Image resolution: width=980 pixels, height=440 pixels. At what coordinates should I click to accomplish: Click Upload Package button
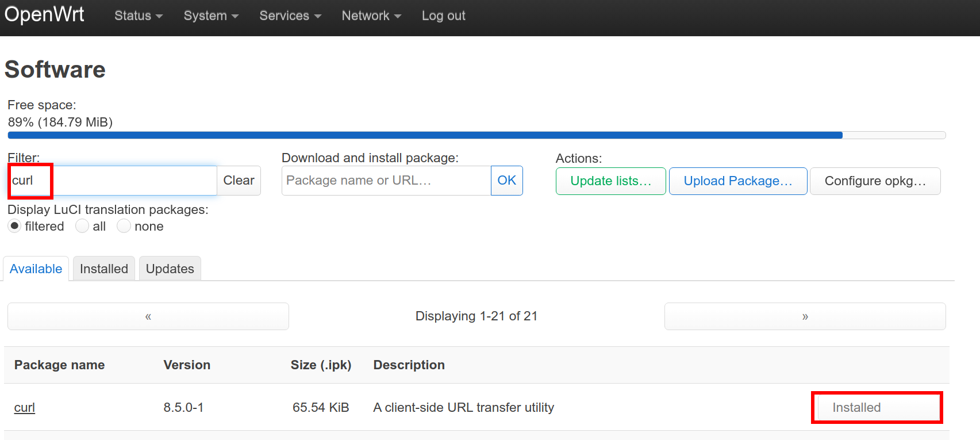coord(737,181)
